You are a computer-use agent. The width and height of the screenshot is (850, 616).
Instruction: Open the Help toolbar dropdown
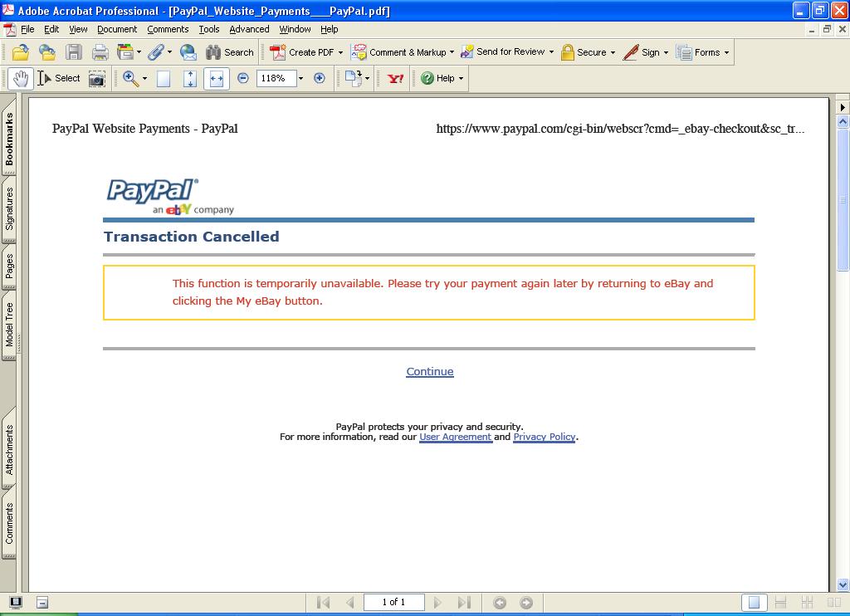442,79
